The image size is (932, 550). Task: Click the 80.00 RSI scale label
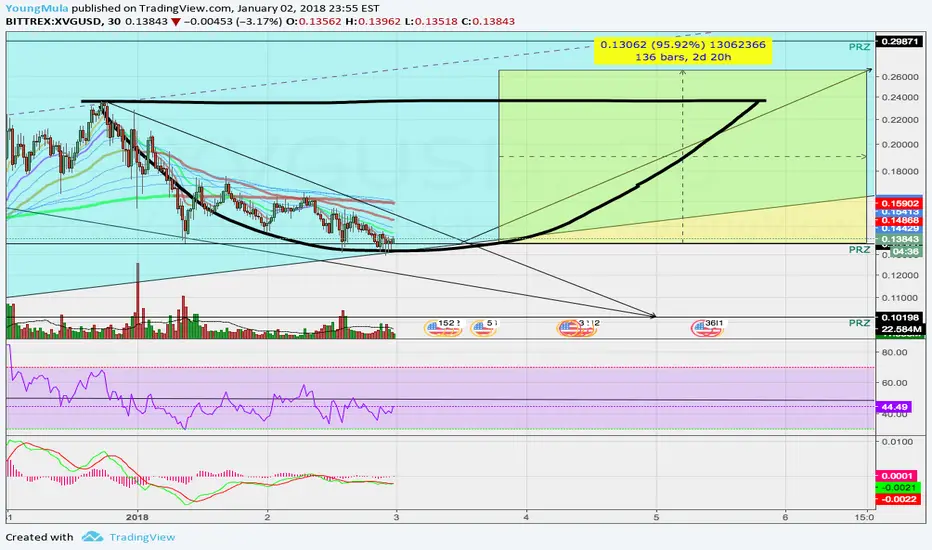(x=894, y=352)
